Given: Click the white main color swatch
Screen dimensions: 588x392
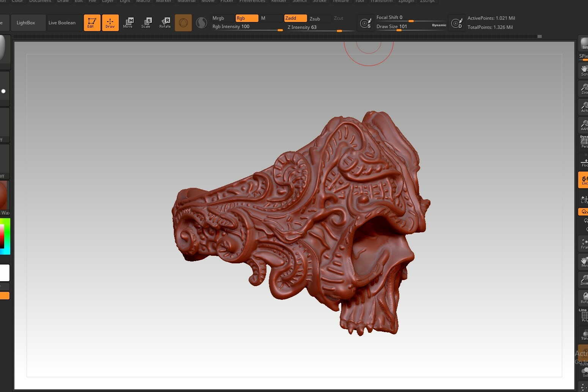Looking at the screenshot, I should click(5, 273).
